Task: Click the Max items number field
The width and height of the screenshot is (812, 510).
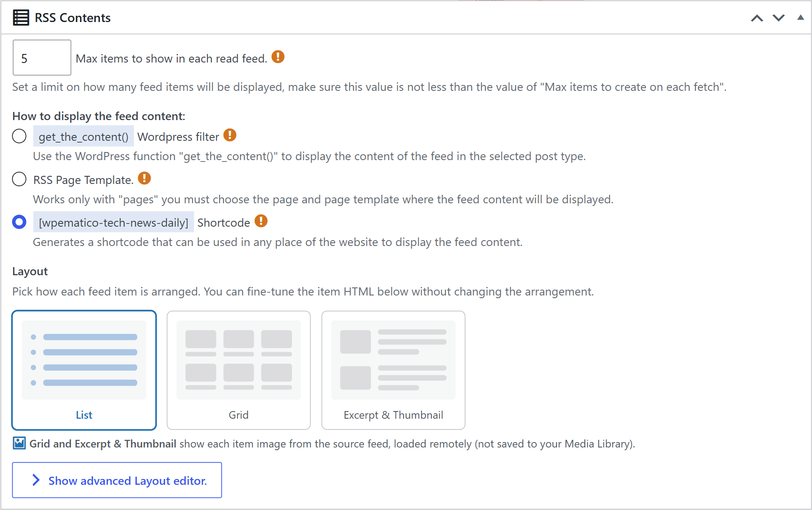Action: [x=42, y=58]
